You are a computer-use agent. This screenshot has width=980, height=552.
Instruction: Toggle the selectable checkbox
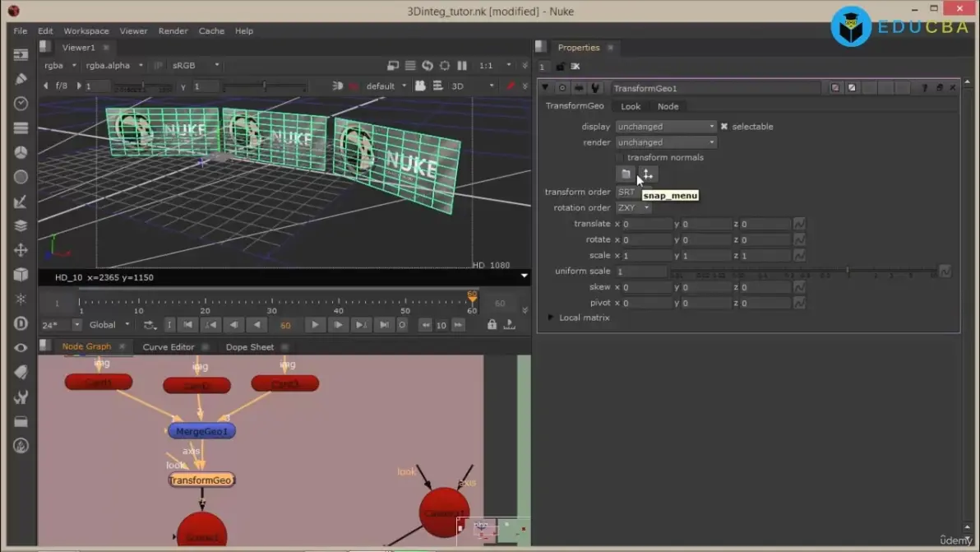[724, 127]
